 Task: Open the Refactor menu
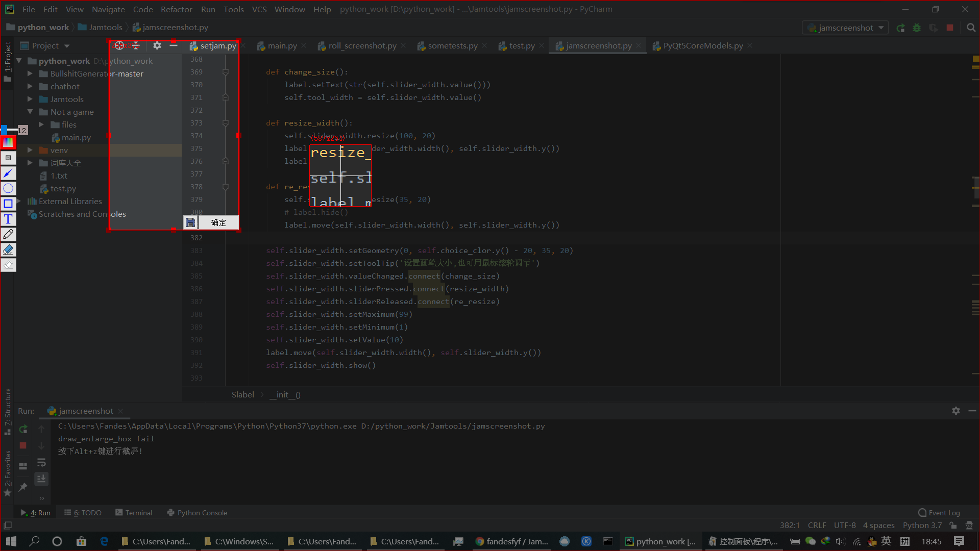tap(176, 9)
